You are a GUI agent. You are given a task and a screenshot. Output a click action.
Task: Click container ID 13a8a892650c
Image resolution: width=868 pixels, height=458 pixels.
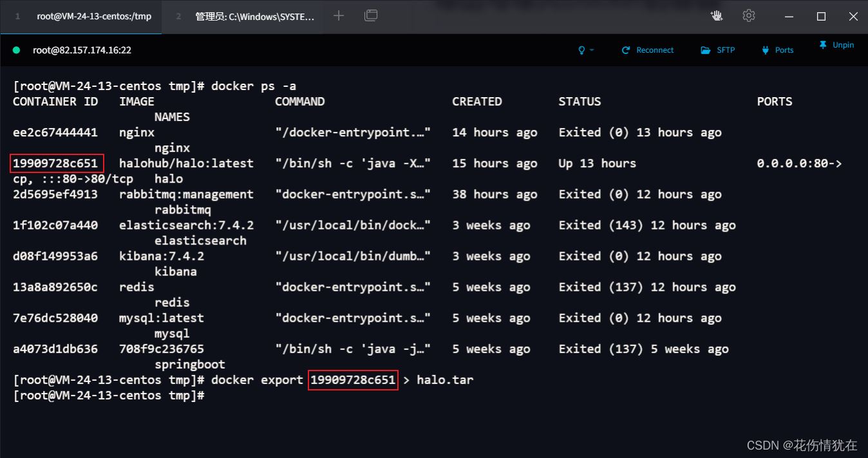point(55,287)
